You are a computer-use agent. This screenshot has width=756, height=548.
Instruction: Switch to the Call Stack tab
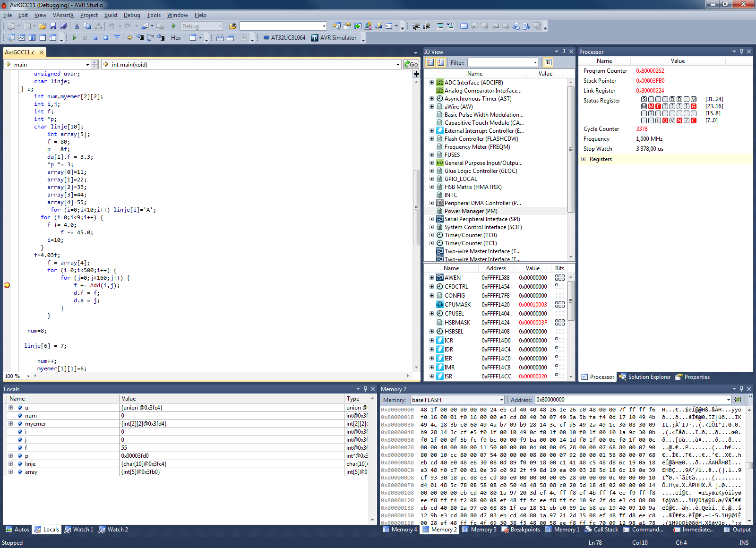tap(601, 530)
